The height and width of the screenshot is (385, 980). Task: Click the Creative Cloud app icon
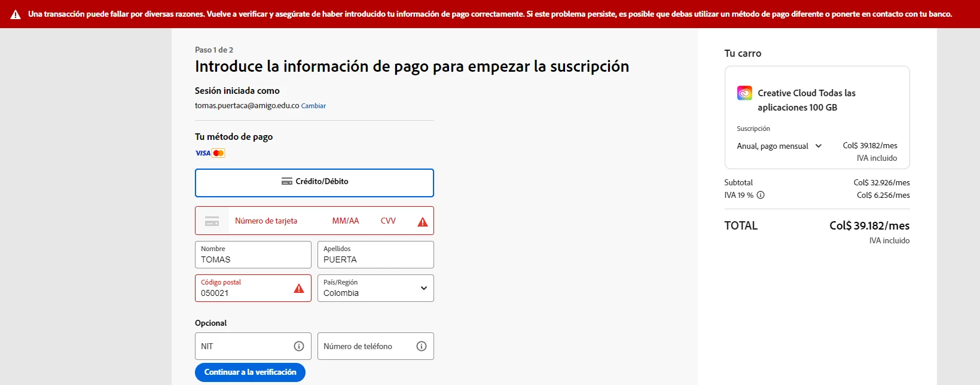[x=744, y=93]
